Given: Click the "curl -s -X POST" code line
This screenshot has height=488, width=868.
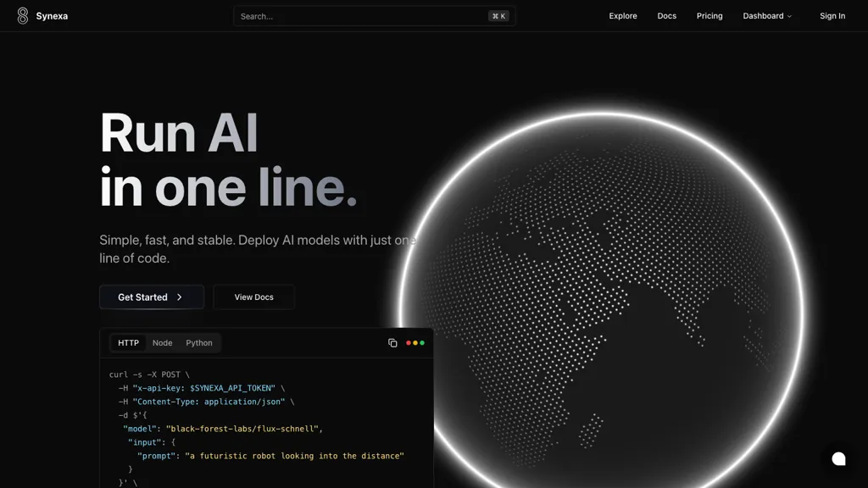Looking at the screenshot, I should click(x=149, y=374).
